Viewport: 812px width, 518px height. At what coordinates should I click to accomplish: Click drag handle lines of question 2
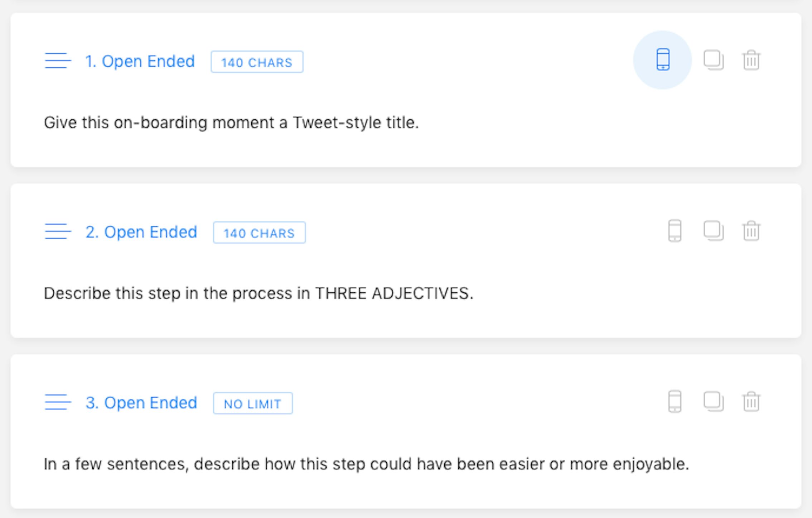(x=57, y=231)
